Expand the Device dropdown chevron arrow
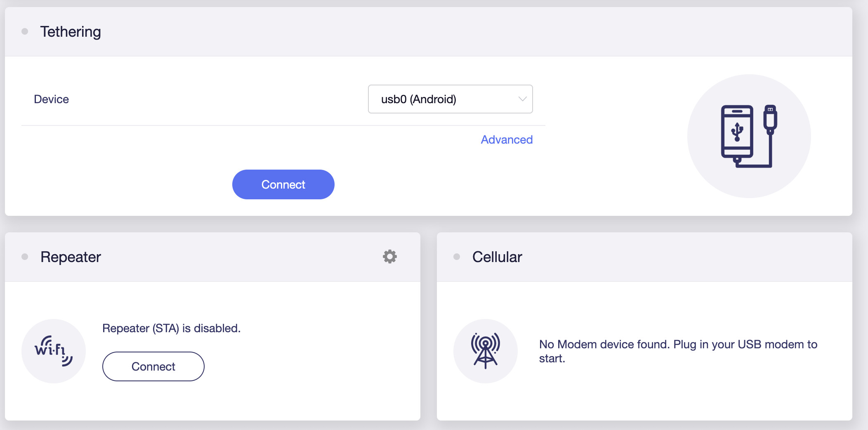This screenshot has width=868, height=430. [x=522, y=99]
